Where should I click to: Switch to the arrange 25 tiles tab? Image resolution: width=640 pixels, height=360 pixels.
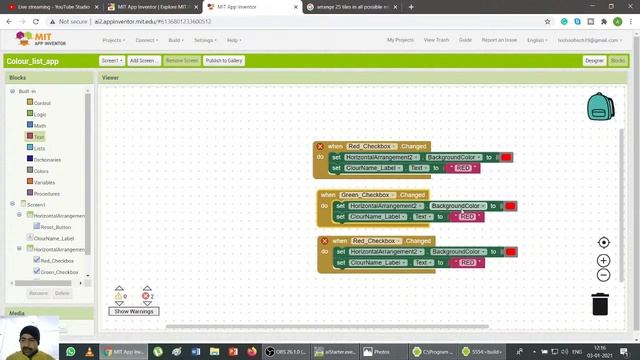point(351,7)
